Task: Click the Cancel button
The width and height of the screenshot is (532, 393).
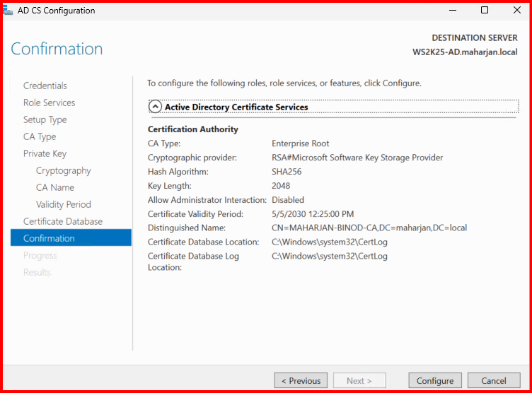Action: [x=493, y=380]
